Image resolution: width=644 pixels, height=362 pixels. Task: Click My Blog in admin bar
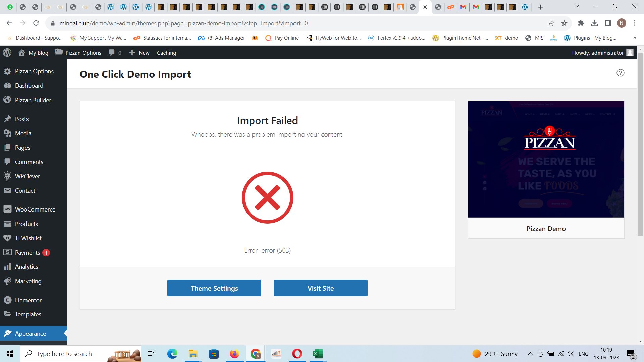pyautogui.click(x=34, y=53)
